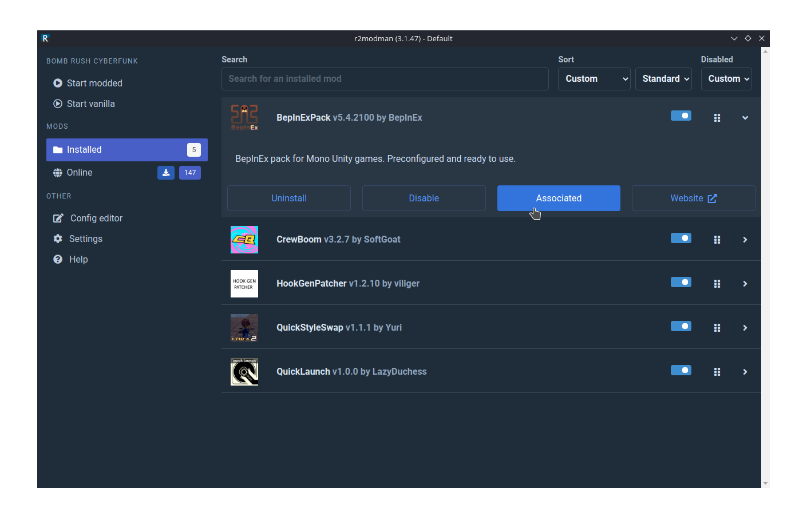Grab the BepInExPack drag handle icon

tap(717, 118)
